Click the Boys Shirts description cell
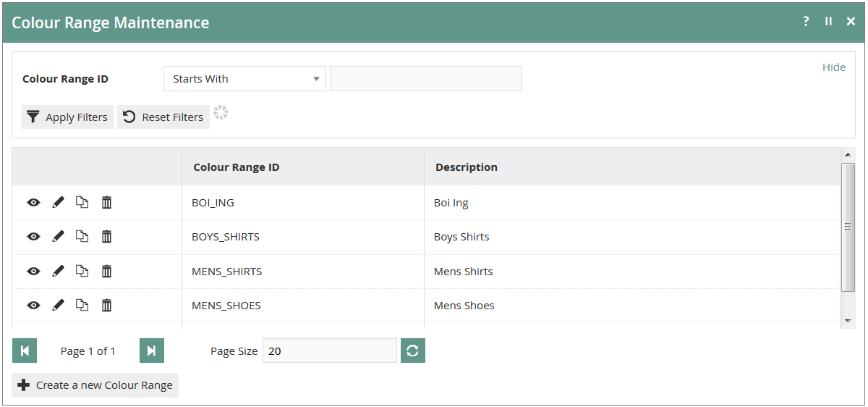 click(x=632, y=237)
